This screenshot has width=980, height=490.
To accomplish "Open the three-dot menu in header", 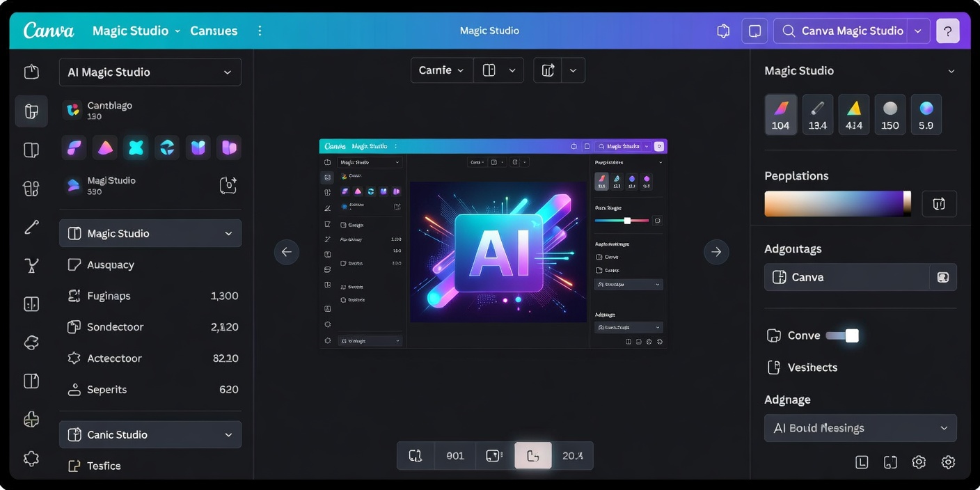I will point(260,31).
